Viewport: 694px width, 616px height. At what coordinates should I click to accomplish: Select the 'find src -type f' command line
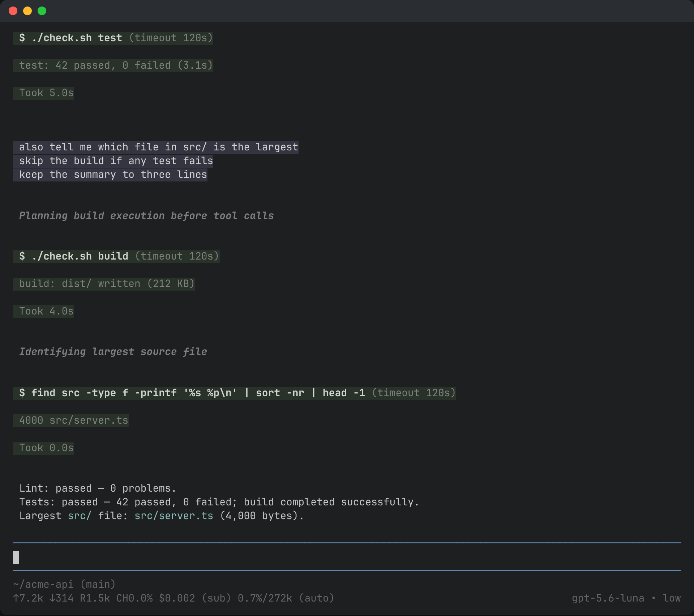pos(235,393)
